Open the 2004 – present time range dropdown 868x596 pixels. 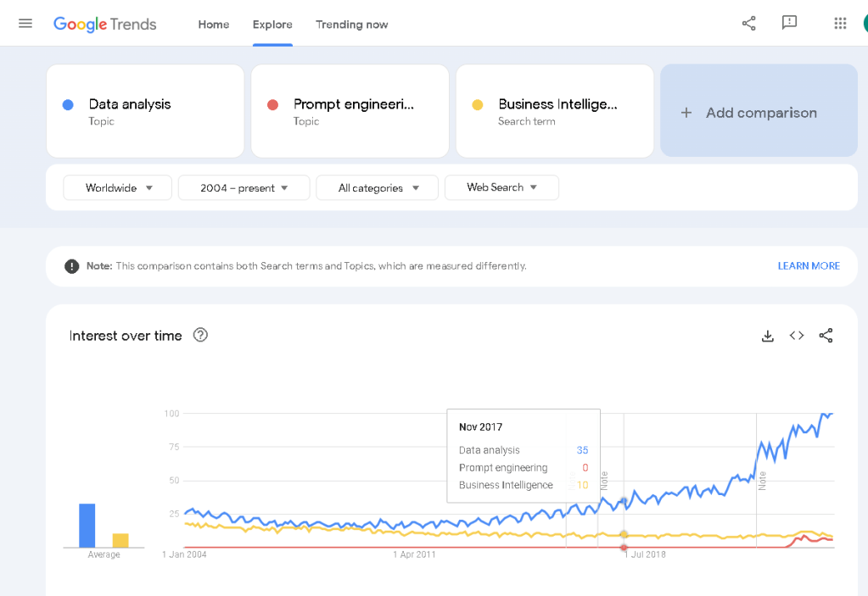coord(244,188)
